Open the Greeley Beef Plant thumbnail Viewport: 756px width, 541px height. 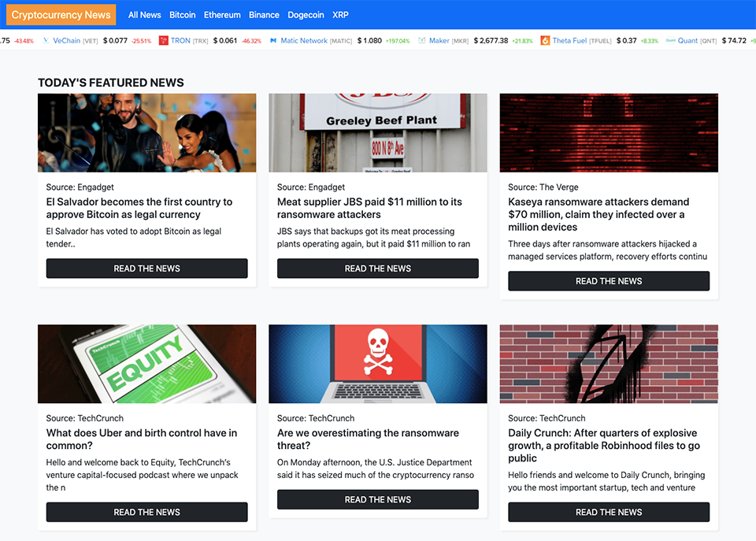click(378, 132)
